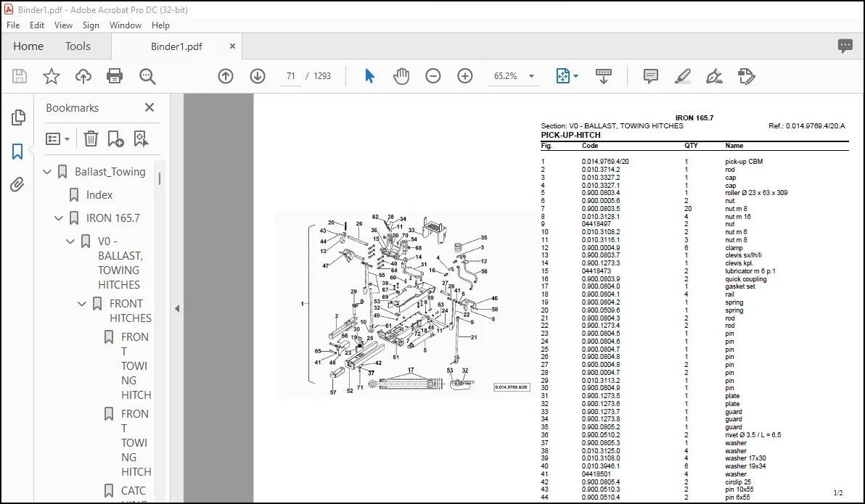865x504 pixels.
Task: Open the page fit options arrow
Action: pyautogui.click(x=575, y=76)
